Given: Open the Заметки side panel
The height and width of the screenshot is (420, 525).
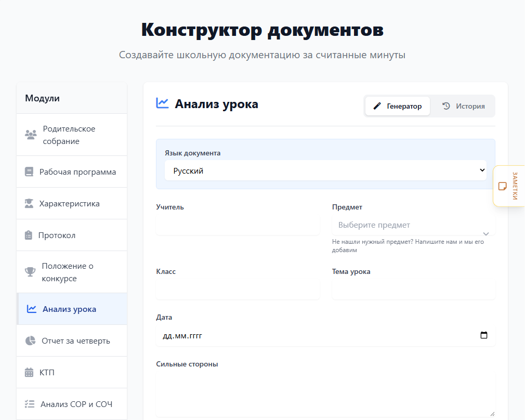Looking at the screenshot, I should coord(509,186).
